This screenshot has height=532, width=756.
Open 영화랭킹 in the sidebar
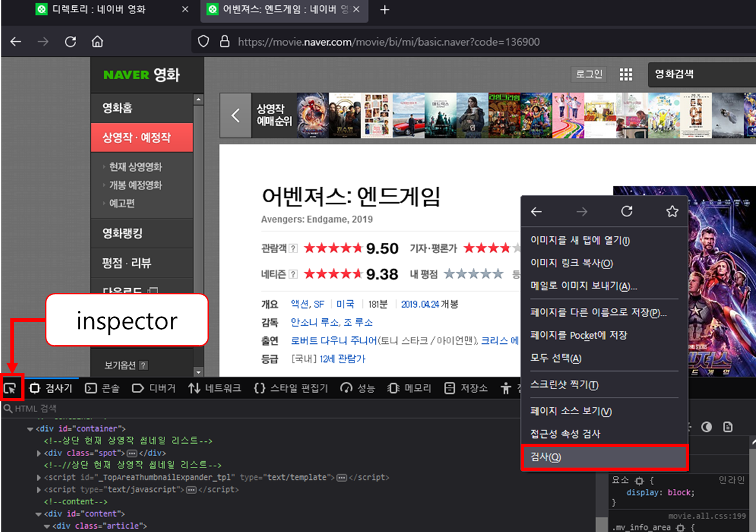142,233
